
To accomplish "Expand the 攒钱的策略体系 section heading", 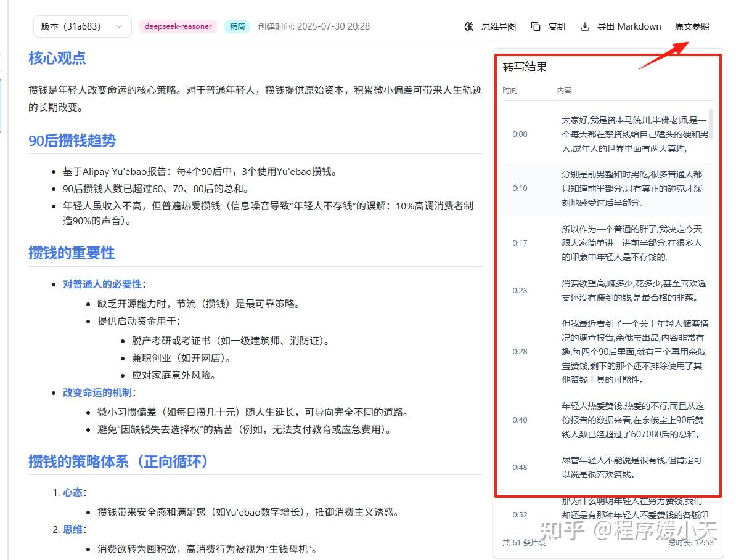I will pos(117,461).
